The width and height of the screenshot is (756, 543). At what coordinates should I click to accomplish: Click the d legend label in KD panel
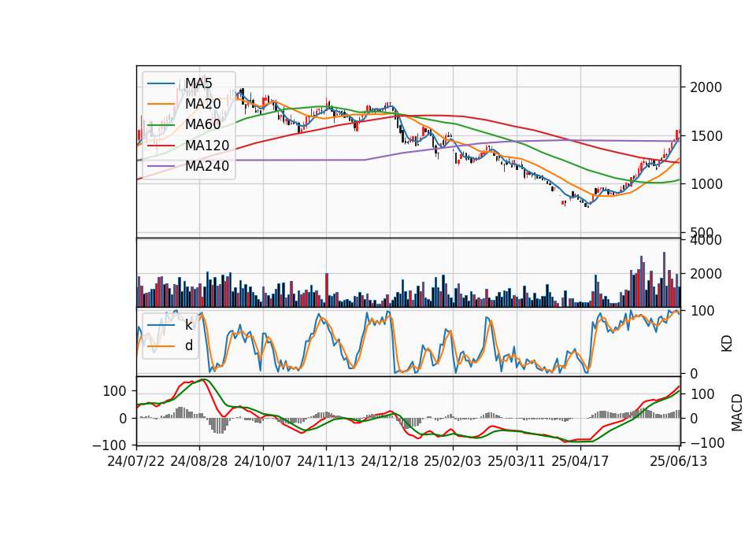click(x=189, y=345)
